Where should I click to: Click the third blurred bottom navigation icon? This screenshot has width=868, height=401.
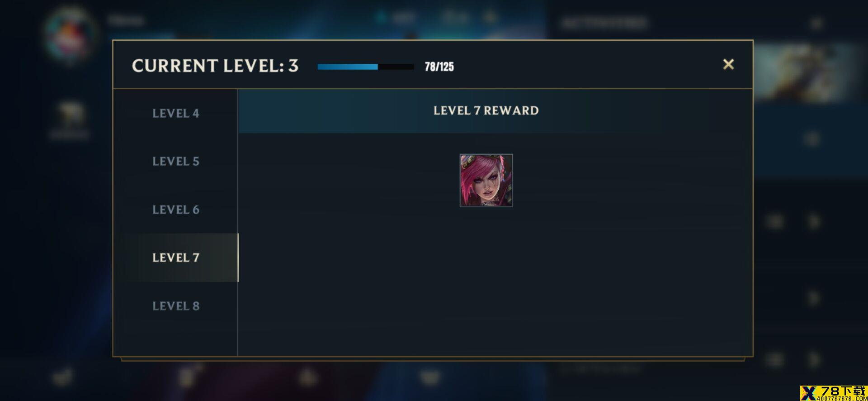(x=308, y=377)
